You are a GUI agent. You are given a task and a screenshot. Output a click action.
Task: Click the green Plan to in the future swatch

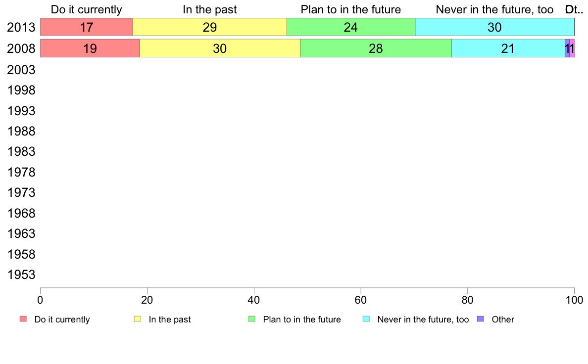point(252,319)
